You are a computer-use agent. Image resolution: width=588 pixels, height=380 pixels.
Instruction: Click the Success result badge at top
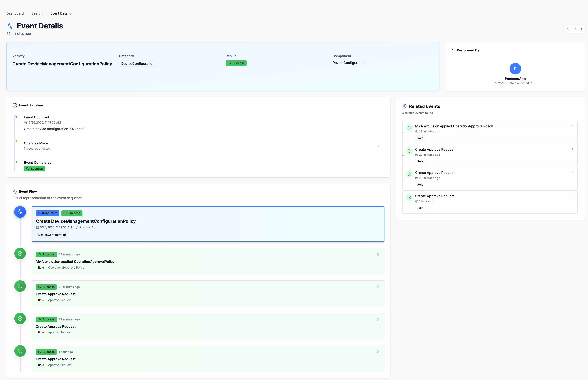click(x=236, y=63)
